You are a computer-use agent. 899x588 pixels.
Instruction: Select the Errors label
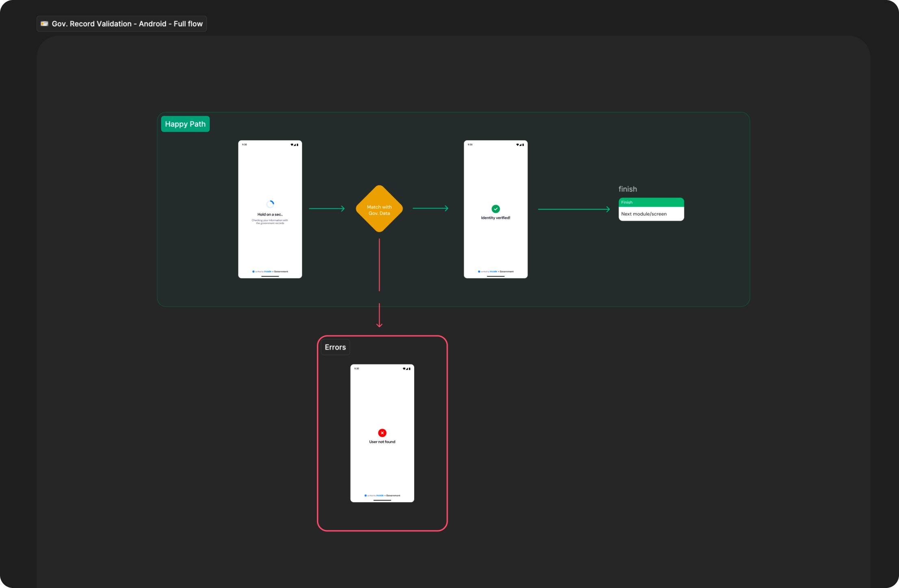(335, 347)
